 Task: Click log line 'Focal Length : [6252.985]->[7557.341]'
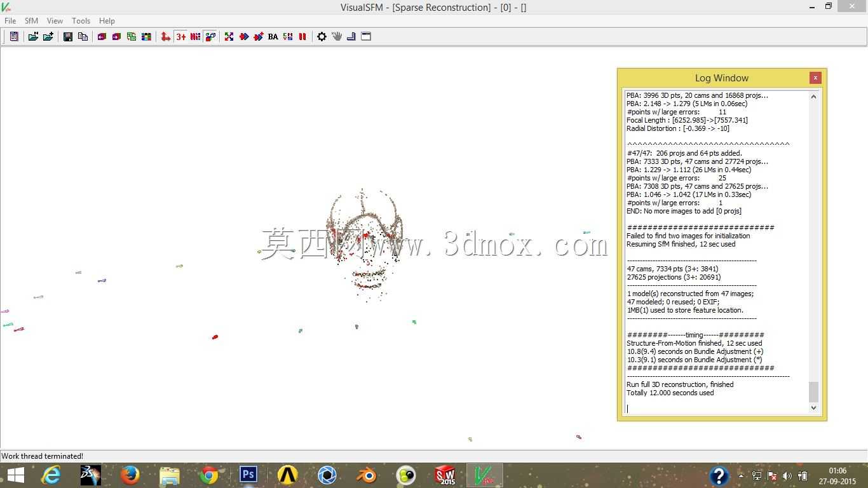(x=687, y=120)
